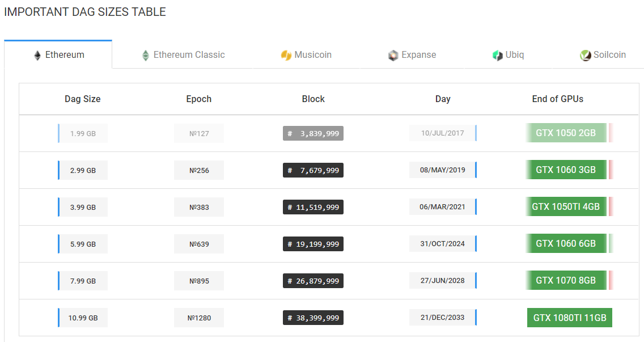Select the Ubiq tab
The height and width of the screenshot is (342, 644).
coord(508,54)
